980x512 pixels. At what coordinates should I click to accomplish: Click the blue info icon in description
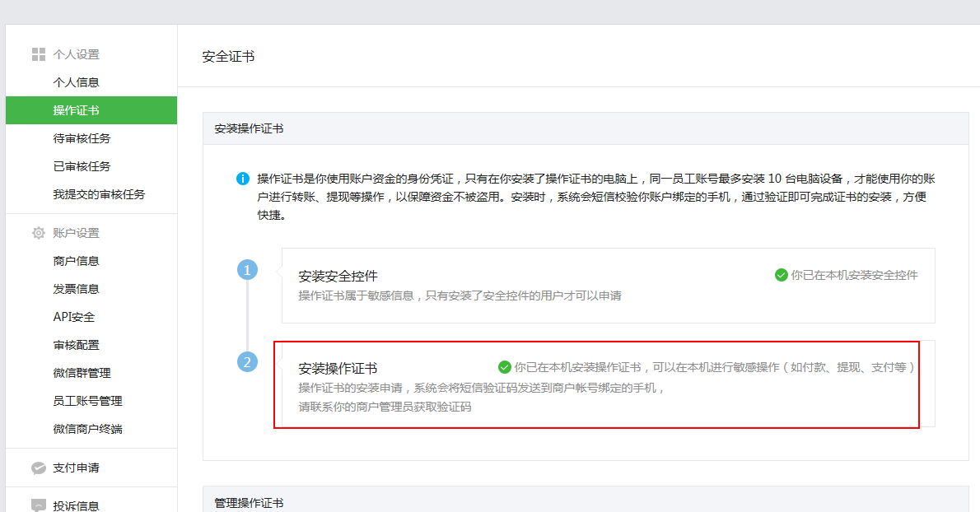point(243,179)
